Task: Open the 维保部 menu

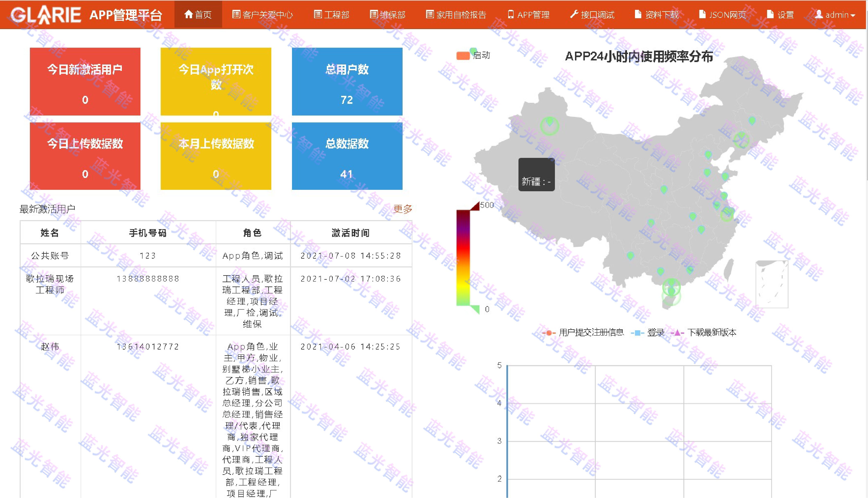Action: [388, 14]
